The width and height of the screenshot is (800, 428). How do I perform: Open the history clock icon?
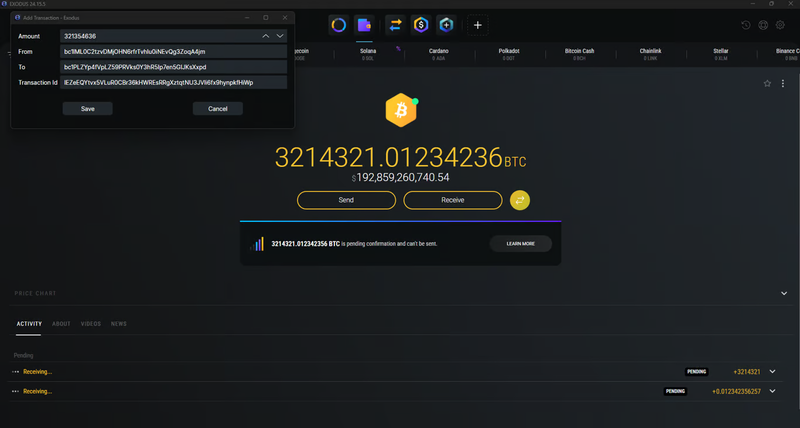(x=745, y=25)
